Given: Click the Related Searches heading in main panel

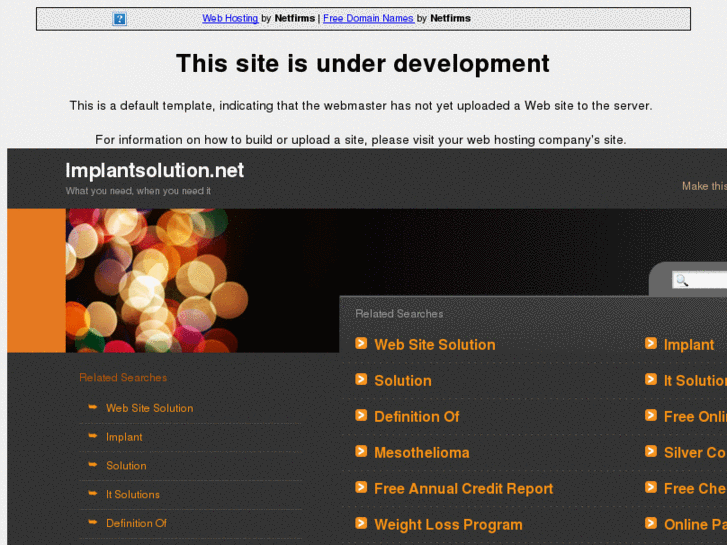Looking at the screenshot, I should coord(399,314).
